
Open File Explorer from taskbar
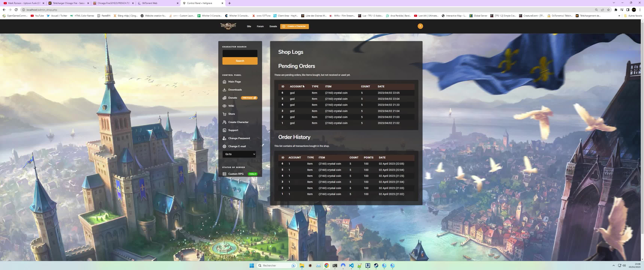[302, 265]
